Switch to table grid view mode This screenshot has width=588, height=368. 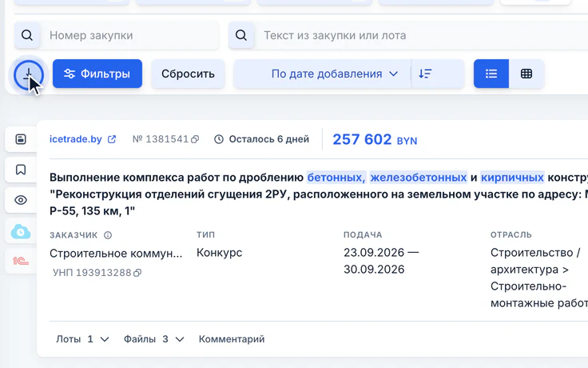[526, 74]
